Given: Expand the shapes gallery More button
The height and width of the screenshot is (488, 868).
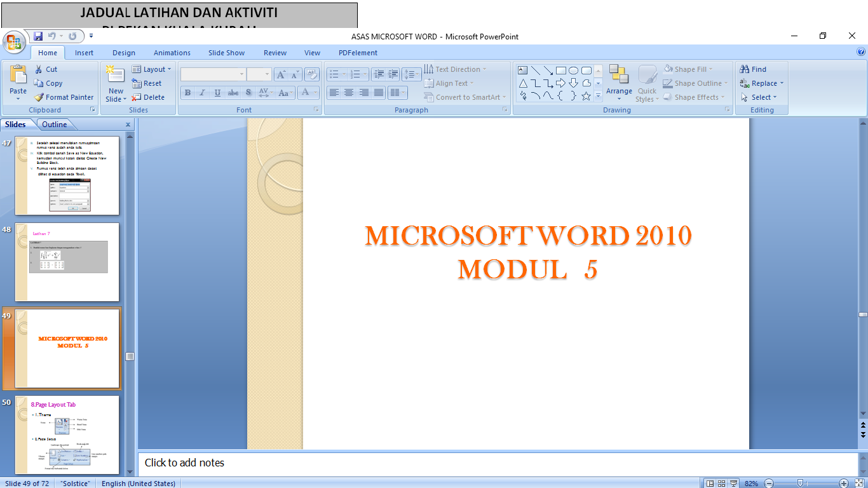Looking at the screenshot, I should click(x=598, y=96).
